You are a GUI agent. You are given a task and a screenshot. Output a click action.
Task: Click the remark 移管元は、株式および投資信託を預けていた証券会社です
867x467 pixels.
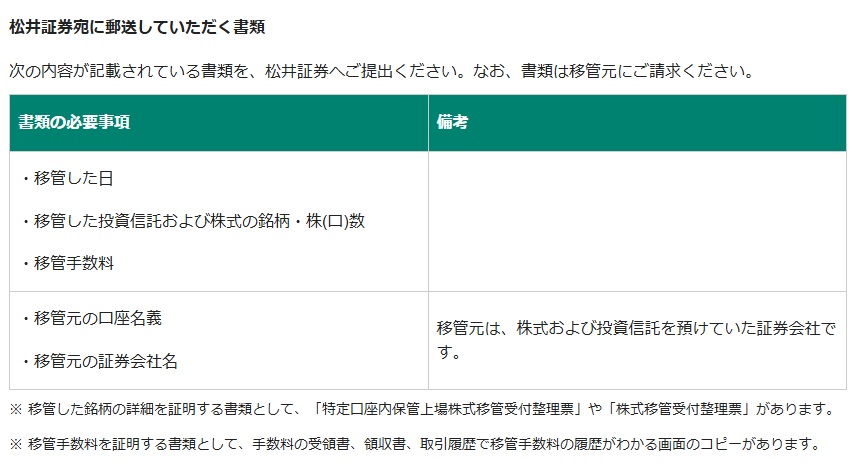[x=635, y=340]
